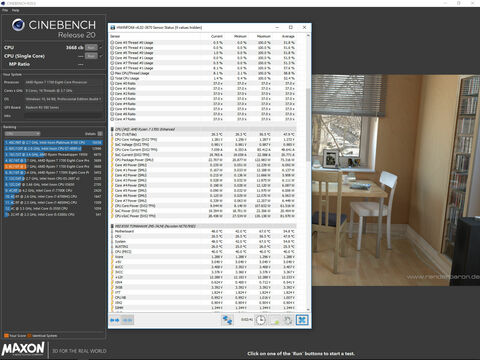
Task: Click the Cinebench rendered room image
Action: click(396, 180)
